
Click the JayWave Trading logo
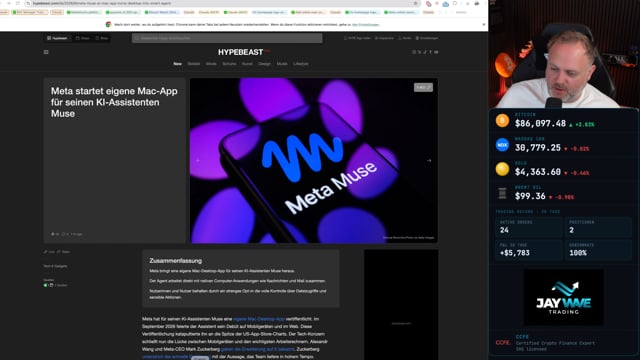point(563,298)
